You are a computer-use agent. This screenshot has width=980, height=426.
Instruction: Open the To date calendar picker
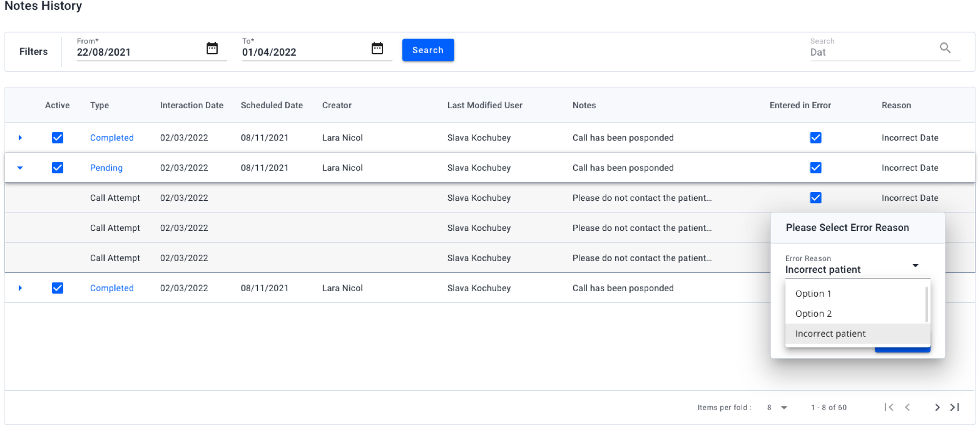pos(377,49)
